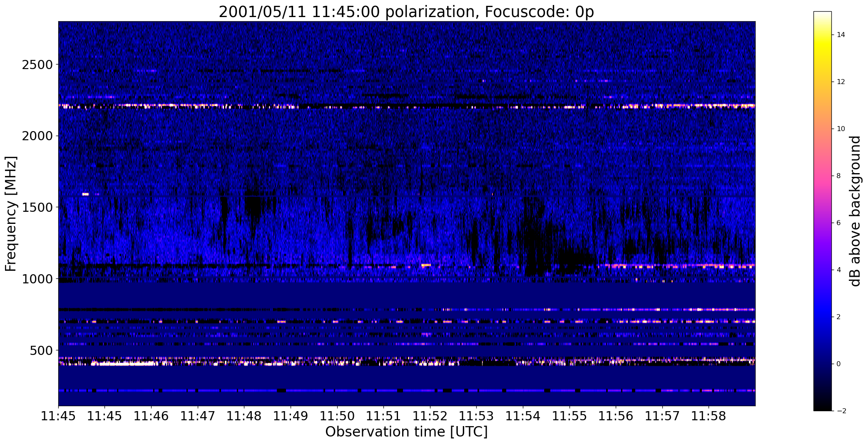
Task: Click the colorbar tick label 10
Action: (841, 129)
